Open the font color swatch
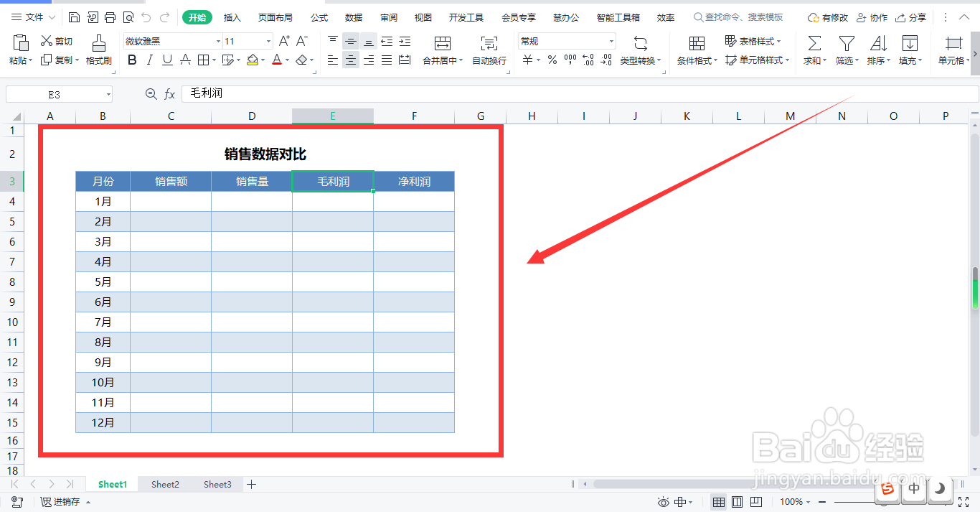Viewport: 980px width, 512px height. pyautogui.click(x=278, y=60)
